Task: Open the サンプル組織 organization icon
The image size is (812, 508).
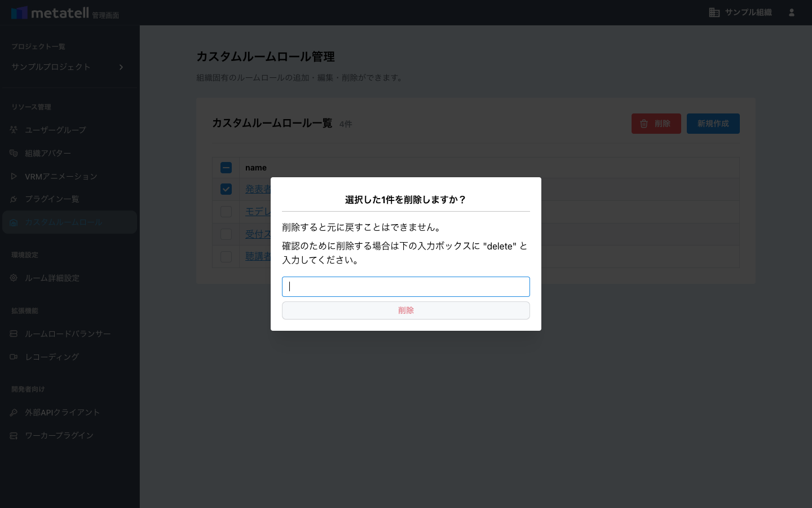Action: point(714,12)
